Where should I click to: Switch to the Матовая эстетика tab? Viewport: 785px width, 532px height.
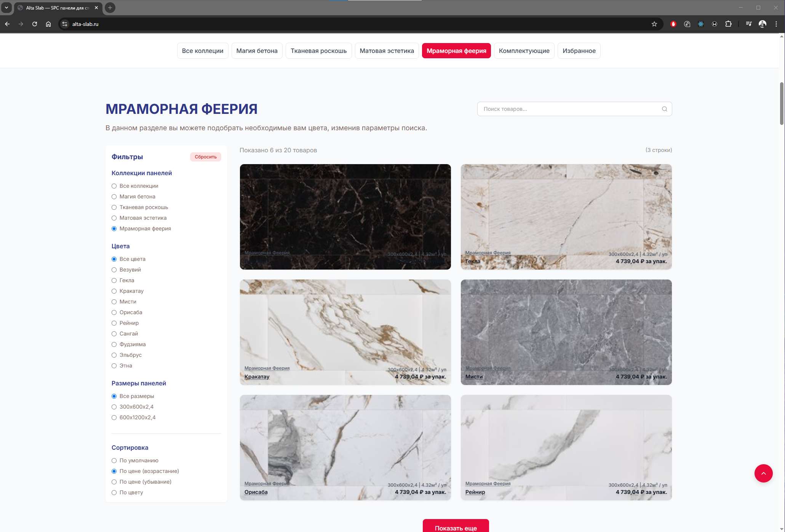tap(387, 51)
